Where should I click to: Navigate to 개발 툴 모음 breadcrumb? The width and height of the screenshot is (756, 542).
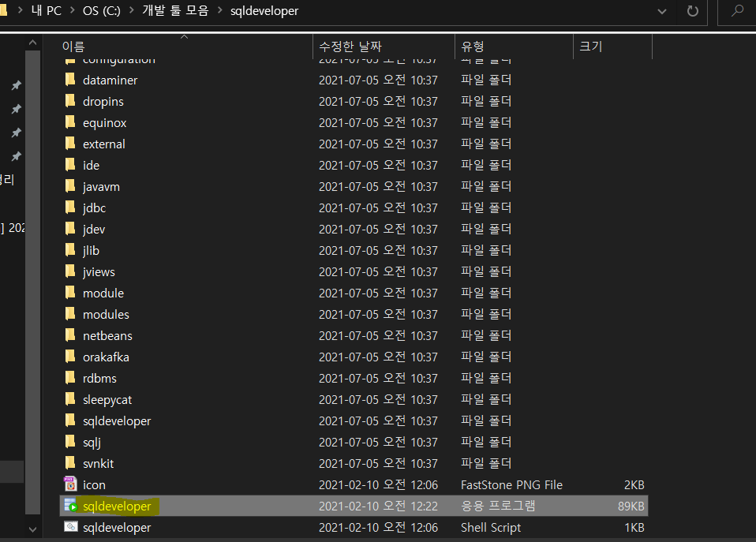pyautogui.click(x=175, y=10)
